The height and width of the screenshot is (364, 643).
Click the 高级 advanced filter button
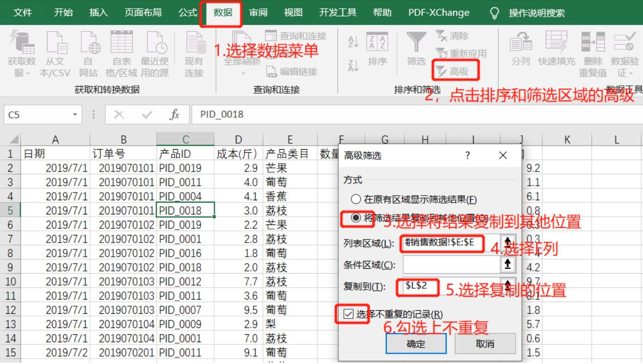(x=452, y=71)
